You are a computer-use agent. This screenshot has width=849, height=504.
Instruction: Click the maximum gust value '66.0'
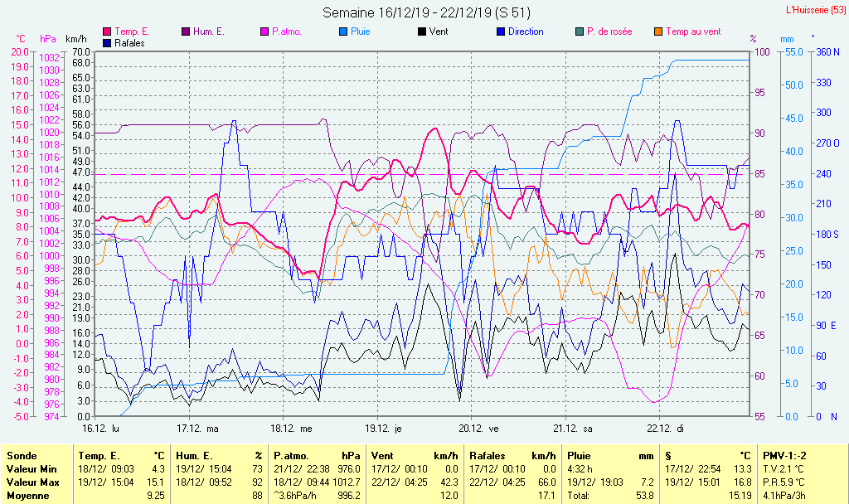tap(547, 482)
